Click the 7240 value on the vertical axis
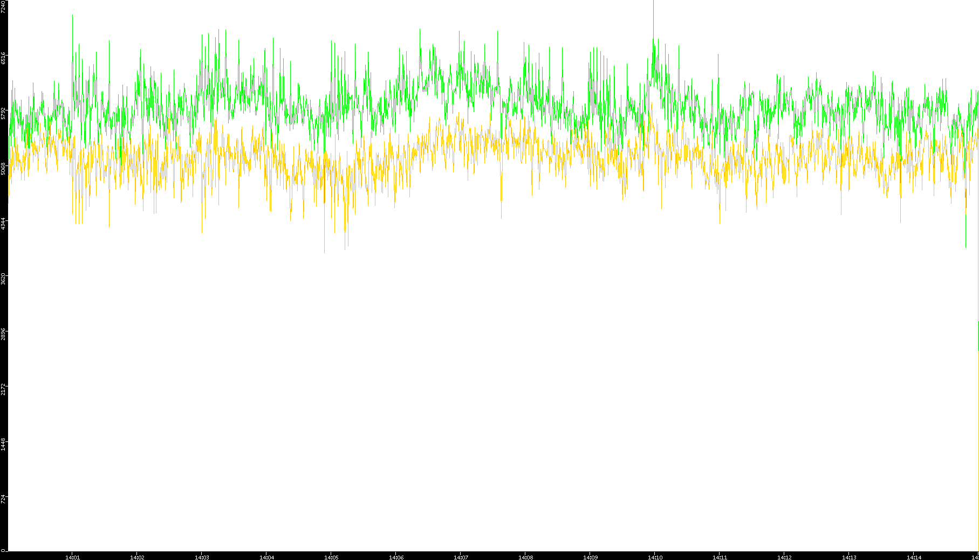979x560 pixels. [x=3, y=7]
